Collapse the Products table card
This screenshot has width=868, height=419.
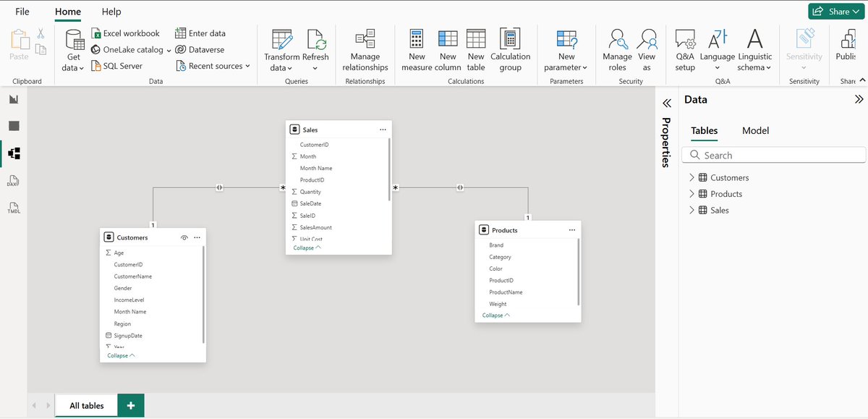point(496,316)
